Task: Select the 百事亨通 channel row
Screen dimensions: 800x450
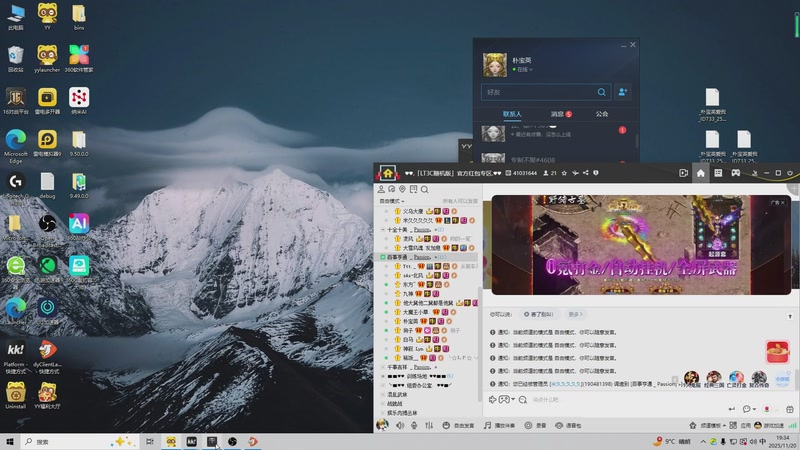Action: (x=428, y=257)
